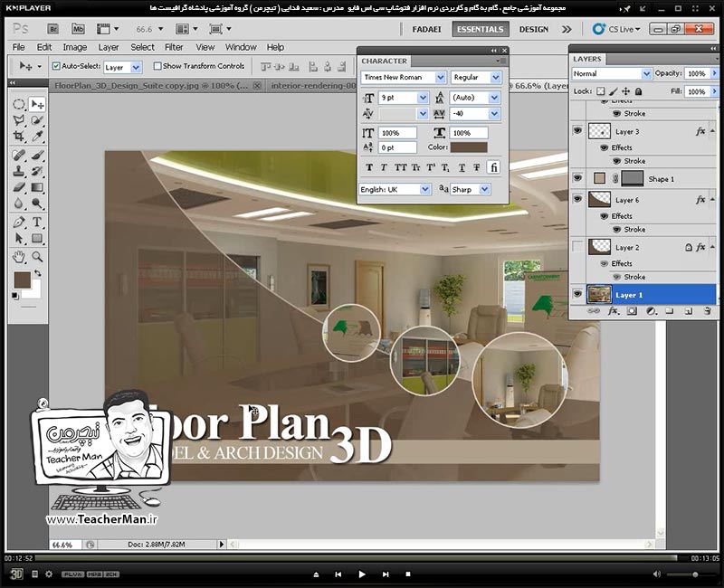Hide Shape 1 layer visibility
Image resolution: width=724 pixels, height=588 pixels.
tap(577, 177)
